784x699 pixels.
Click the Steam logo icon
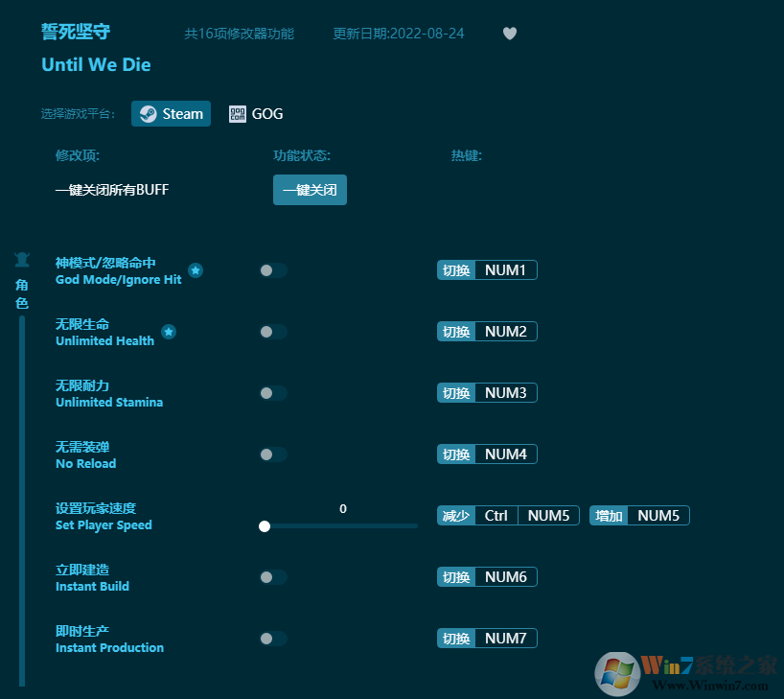click(148, 114)
